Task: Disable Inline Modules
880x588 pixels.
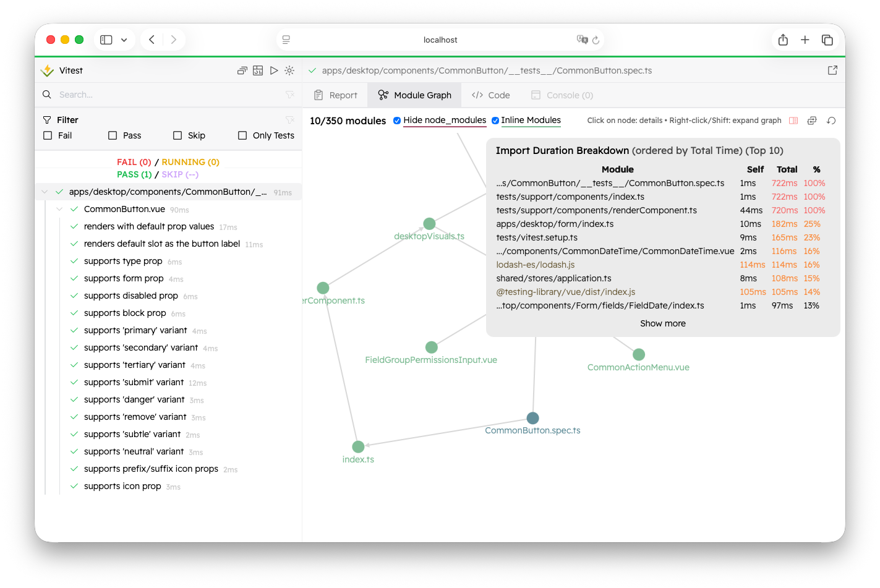Action: coord(495,121)
